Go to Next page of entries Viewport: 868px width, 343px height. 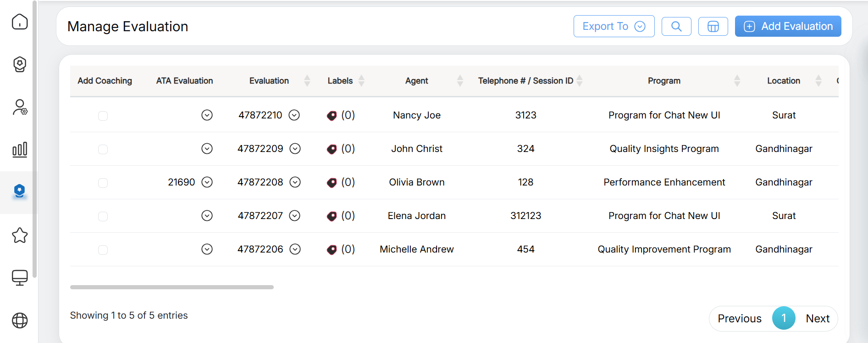(818, 319)
